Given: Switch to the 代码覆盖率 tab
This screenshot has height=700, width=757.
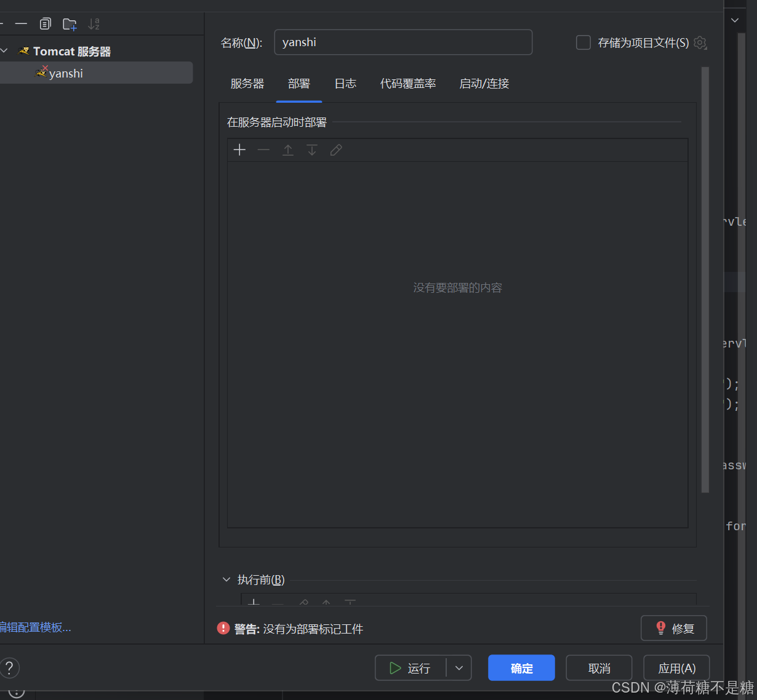Looking at the screenshot, I should point(407,84).
